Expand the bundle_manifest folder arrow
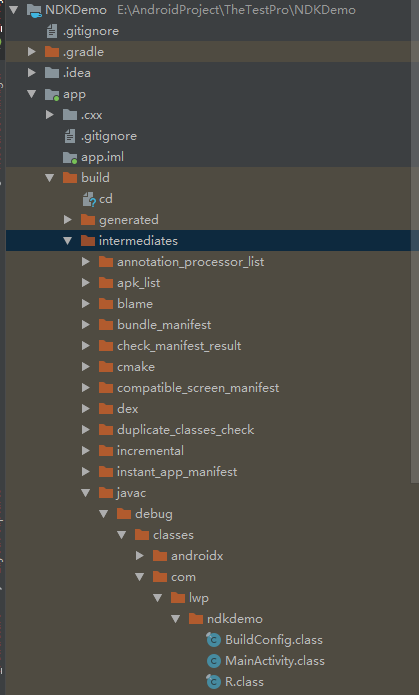Viewport: 419px width, 695px height. tap(86, 325)
